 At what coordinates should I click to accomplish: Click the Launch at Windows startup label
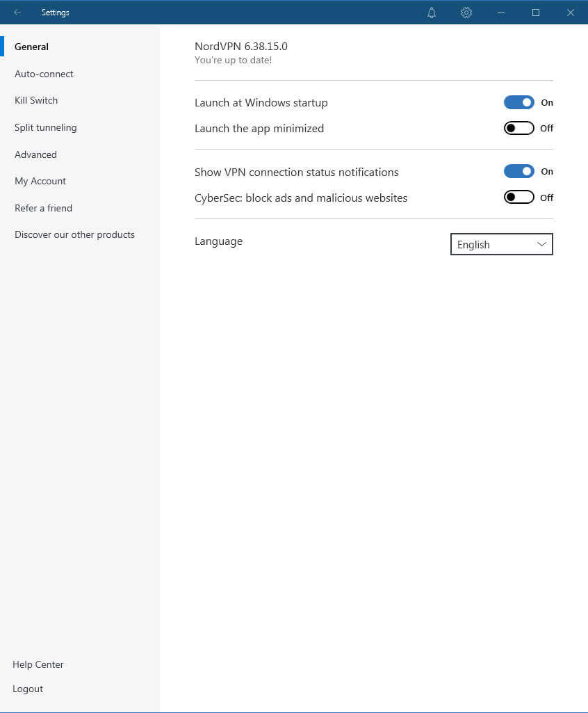pos(261,103)
